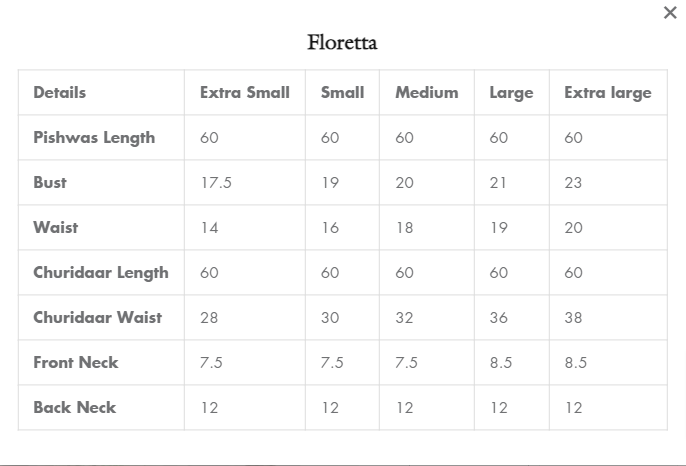Close the Floretta size chart popup
The width and height of the screenshot is (686, 466).
[670, 13]
